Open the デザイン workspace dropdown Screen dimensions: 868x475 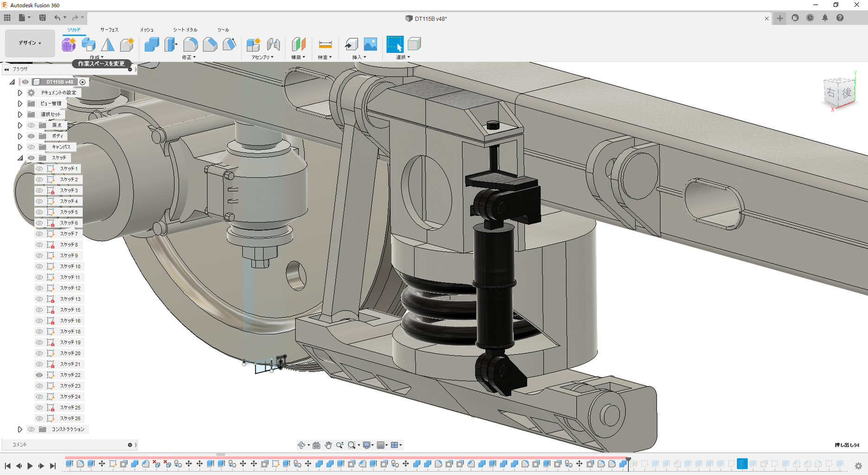click(30, 43)
